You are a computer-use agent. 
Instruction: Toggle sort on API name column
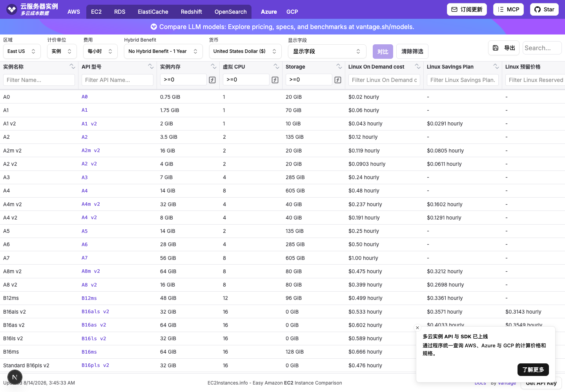[151, 66]
